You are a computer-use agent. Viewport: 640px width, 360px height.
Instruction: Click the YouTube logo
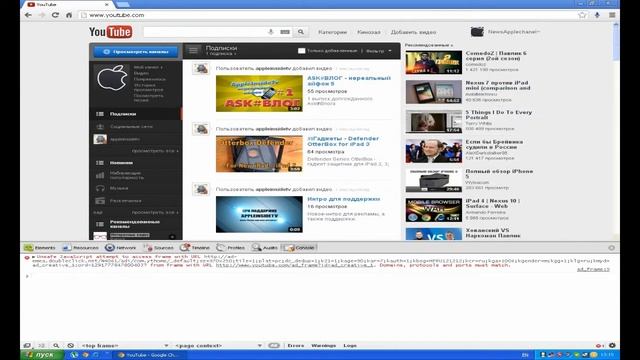[110, 32]
